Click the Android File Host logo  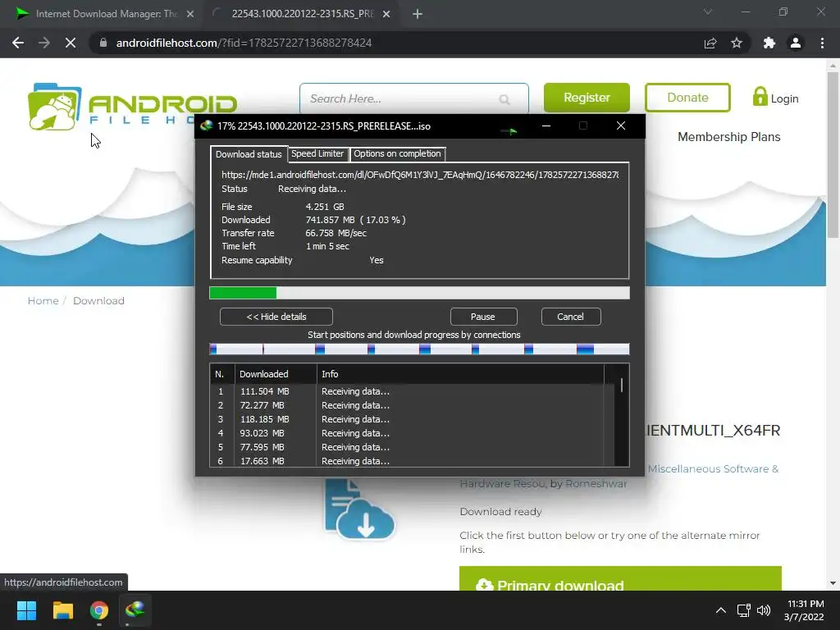click(x=132, y=106)
